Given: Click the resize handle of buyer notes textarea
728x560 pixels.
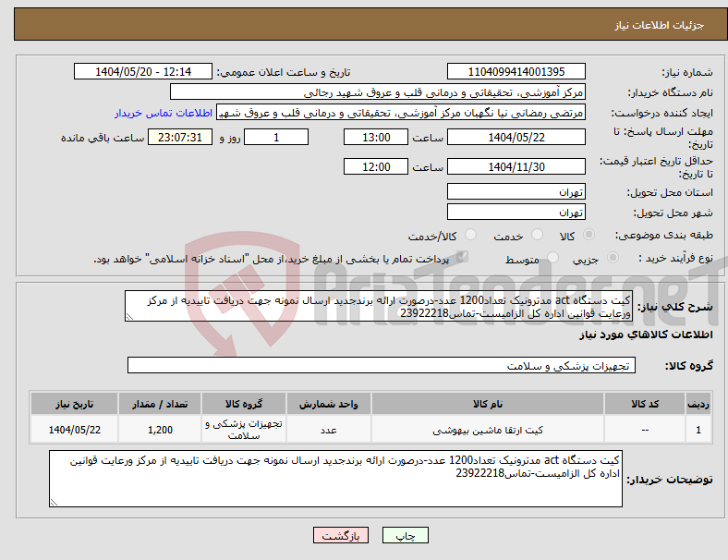Looking at the screenshot, I should [54, 503].
